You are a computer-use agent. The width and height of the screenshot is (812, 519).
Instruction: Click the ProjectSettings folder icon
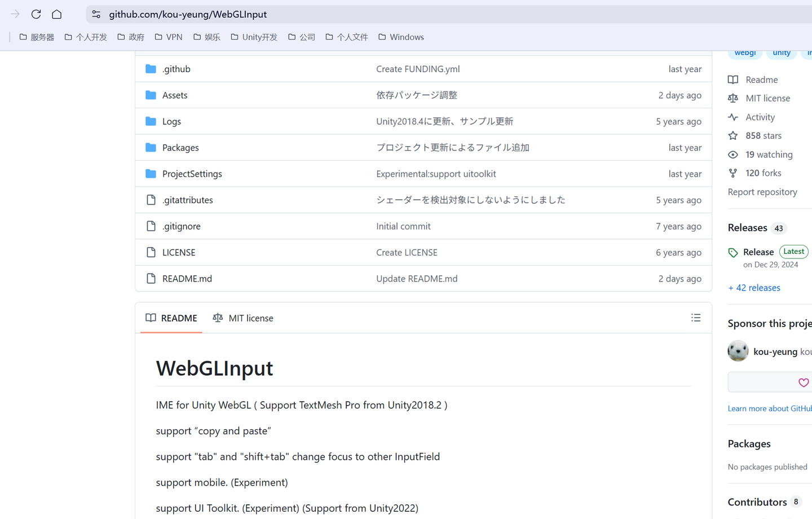point(151,174)
